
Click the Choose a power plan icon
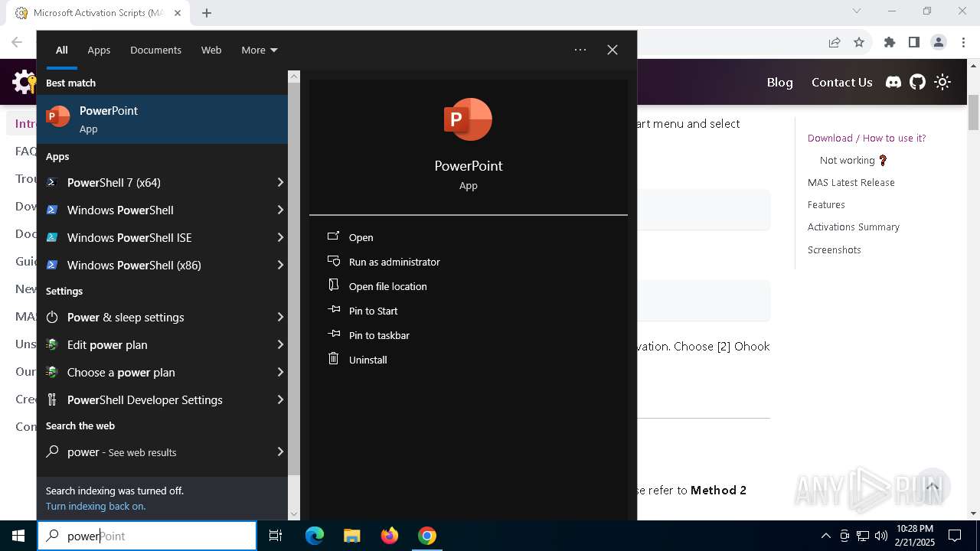click(x=52, y=372)
